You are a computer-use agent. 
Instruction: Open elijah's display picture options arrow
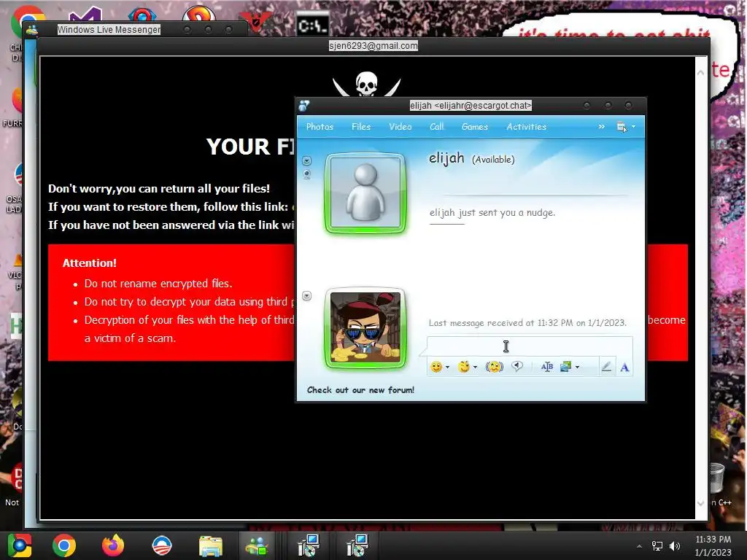(x=307, y=161)
